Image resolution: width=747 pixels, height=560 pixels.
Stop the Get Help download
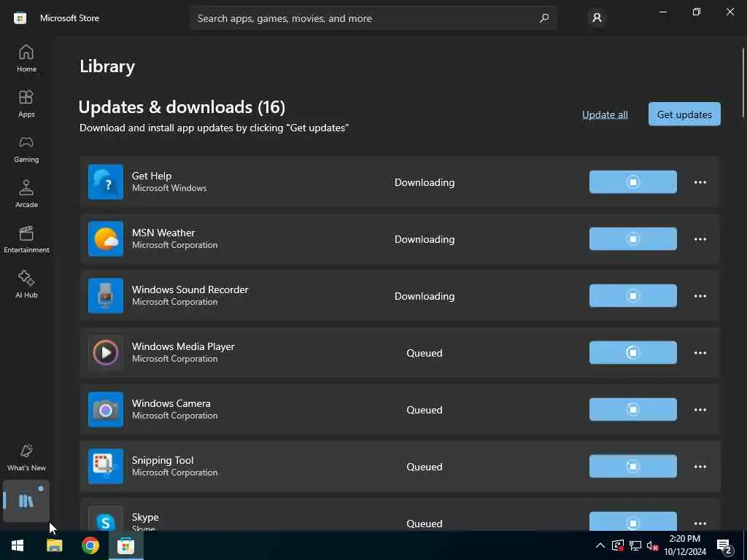632,182
